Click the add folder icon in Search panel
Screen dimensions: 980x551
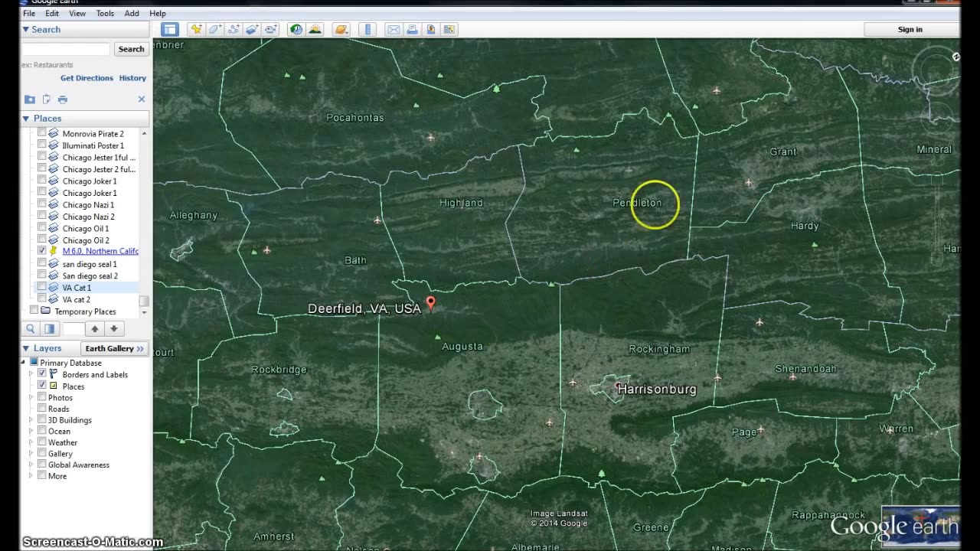click(x=30, y=99)
